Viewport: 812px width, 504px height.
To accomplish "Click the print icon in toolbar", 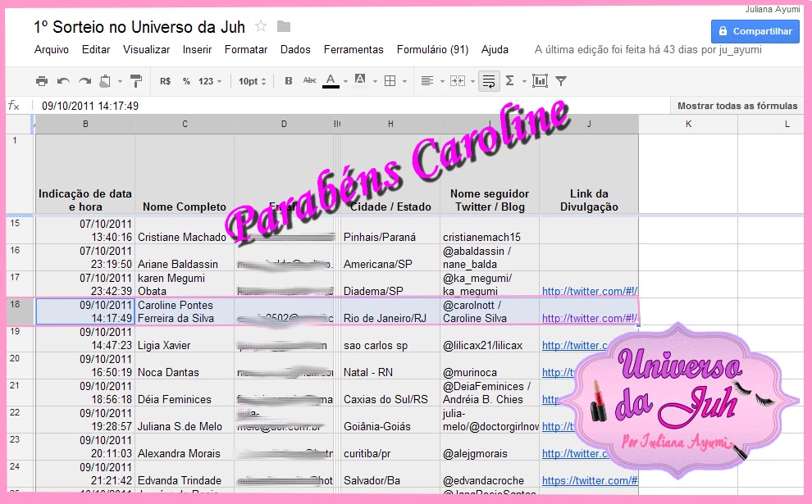I will 42,81.
